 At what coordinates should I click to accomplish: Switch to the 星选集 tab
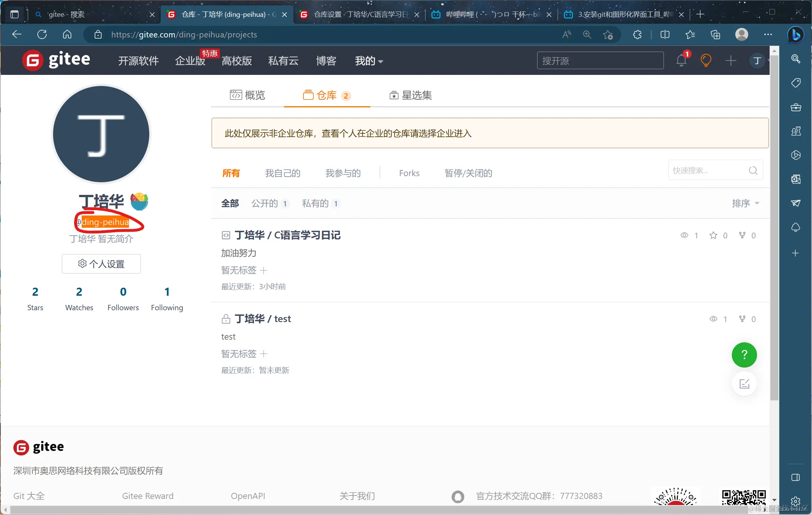coord(410,95)
